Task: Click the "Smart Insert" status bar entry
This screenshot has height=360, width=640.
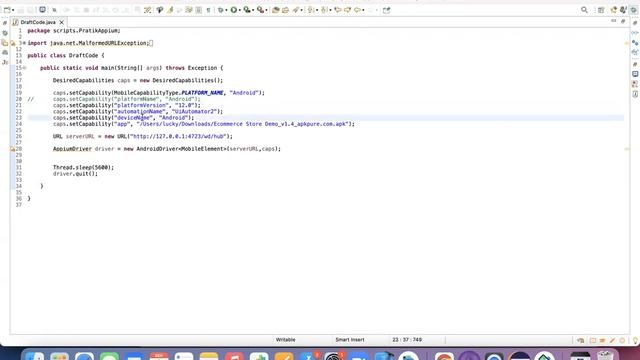Action: pyautogui.click(x=349, y=340)
